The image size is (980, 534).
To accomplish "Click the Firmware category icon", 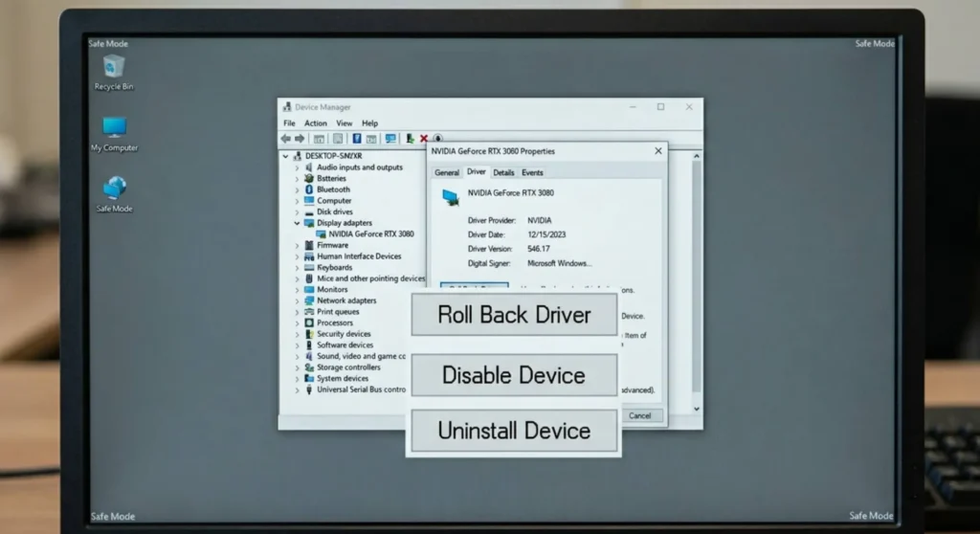I will pyautogui.click(x=309, y=245).
